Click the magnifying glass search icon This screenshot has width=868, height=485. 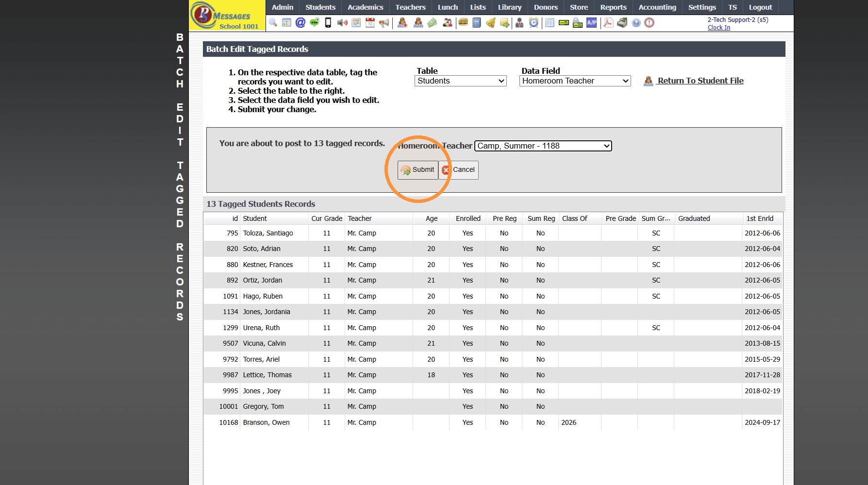pyautogui.click(x=273, y=23)
